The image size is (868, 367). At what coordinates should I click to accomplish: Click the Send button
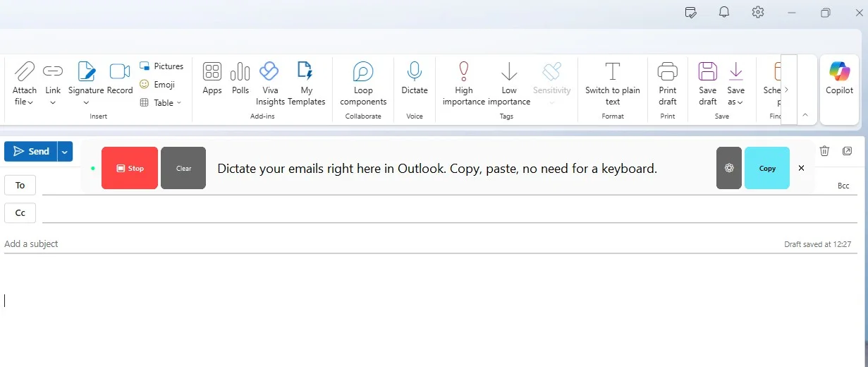tap(30, 152)
